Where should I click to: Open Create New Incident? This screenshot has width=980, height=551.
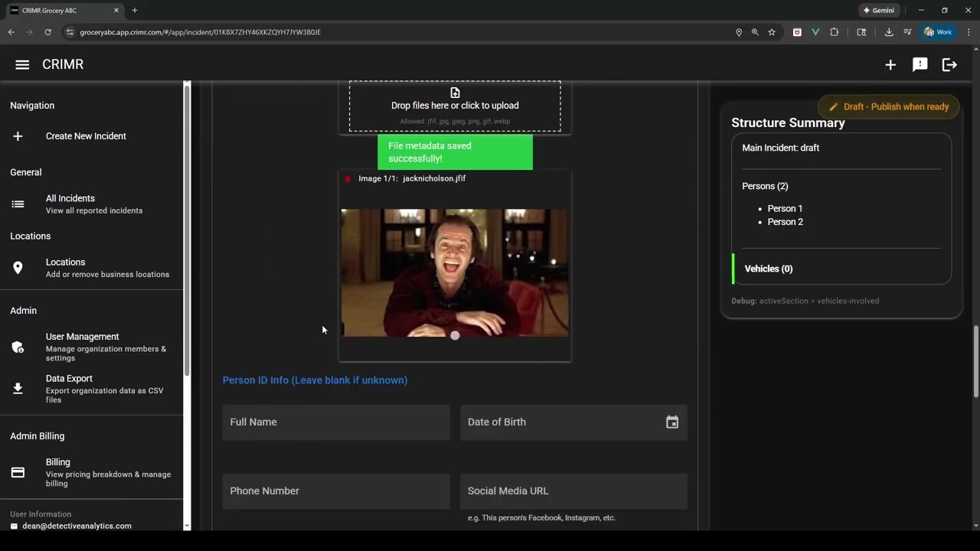click(92, 136)
